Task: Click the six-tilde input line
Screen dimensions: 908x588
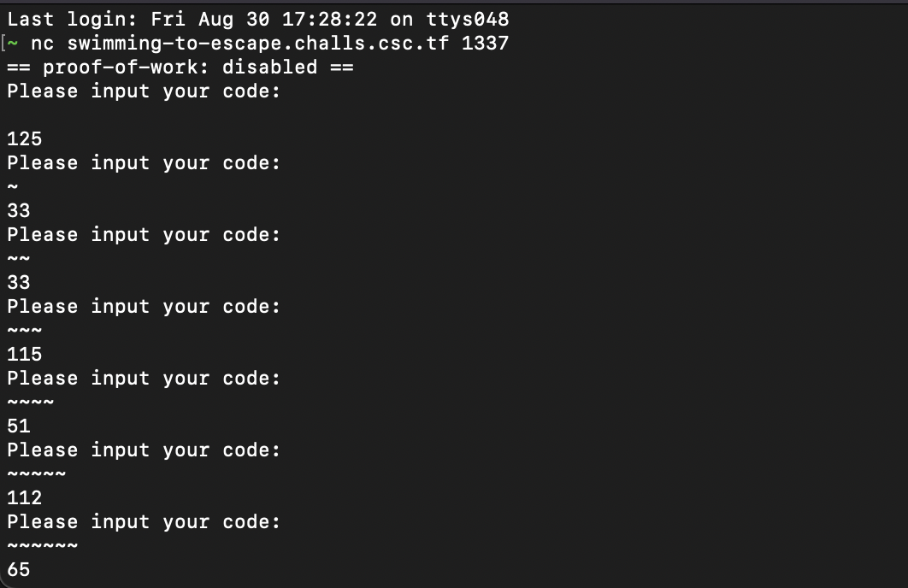Action: pos(42,546)
